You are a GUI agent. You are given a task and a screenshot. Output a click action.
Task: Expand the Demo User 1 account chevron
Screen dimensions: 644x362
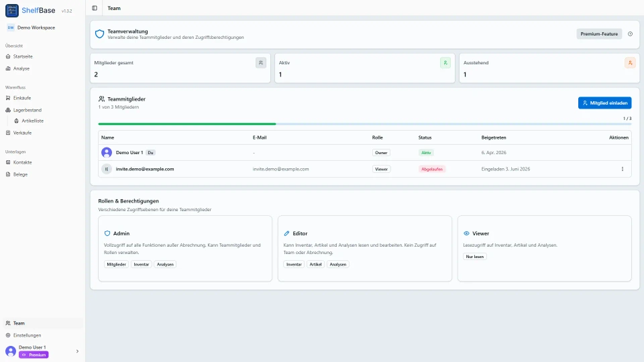point(77,351)
